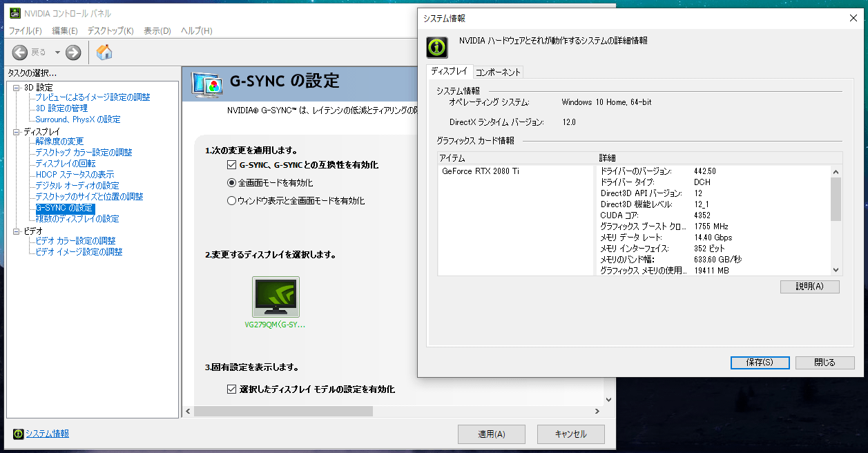Screen dimensions: 868x453
Task: Switch to the ディスプレイ tab
Action: [x=450, y=71]
